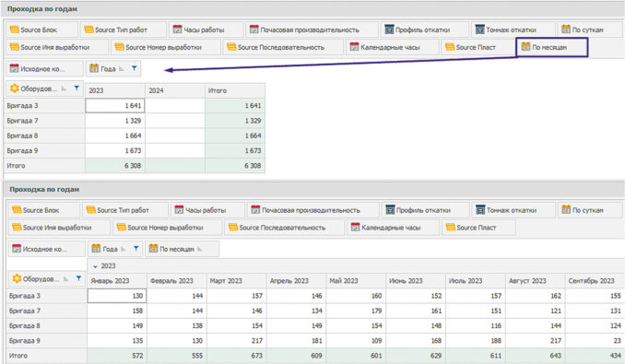Click the По суткам icon in lower pivot
The height and width of the screenshot is (364, 625).
pos(566,209)
